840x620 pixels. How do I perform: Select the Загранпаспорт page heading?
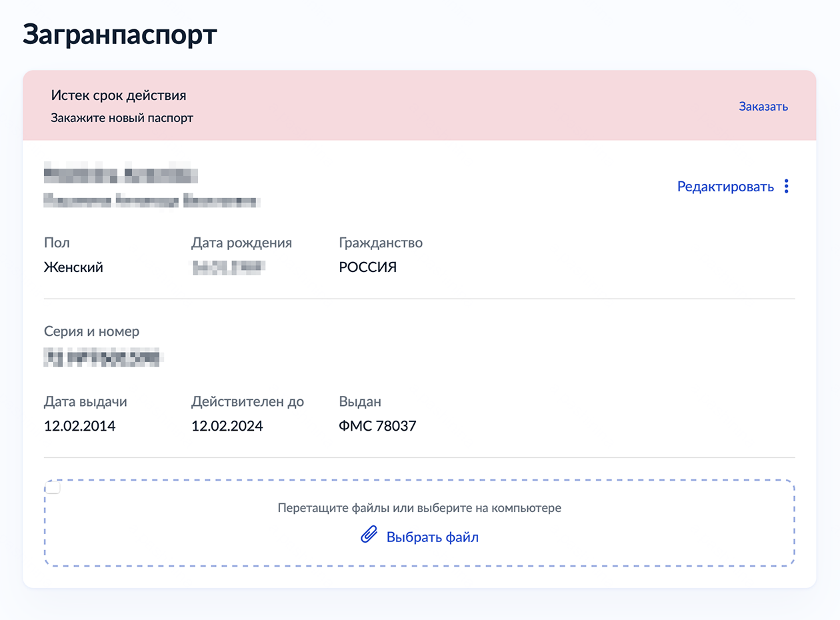(120, 35)
